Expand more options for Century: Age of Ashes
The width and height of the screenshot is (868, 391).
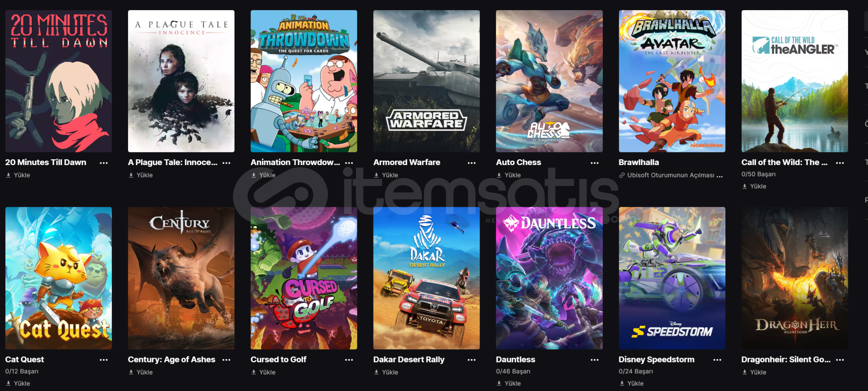(226, 360)
